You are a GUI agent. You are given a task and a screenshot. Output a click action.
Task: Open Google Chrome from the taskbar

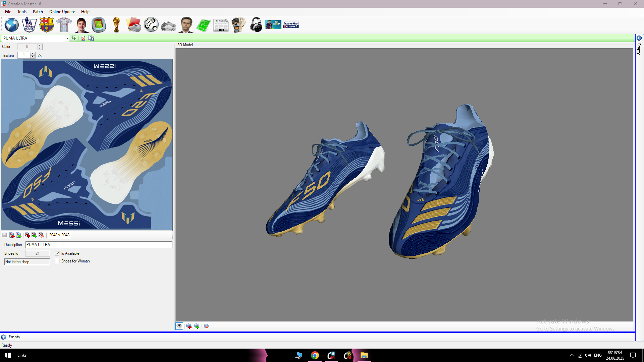click(x=315, y=355)
